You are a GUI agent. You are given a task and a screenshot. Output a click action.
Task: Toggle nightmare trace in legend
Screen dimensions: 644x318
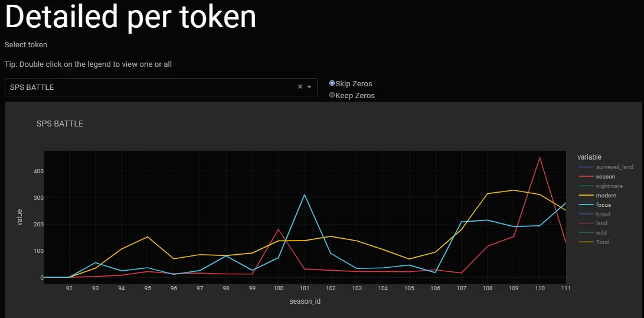(600, 186)
